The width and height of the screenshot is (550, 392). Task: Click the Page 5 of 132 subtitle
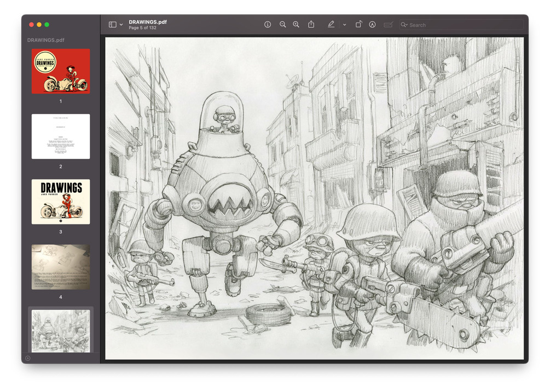[142, 28]
